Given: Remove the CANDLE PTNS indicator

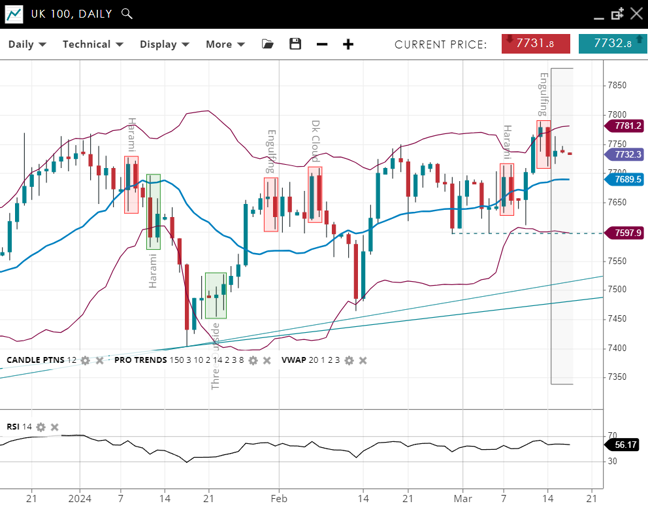Looking at the screenshot, I should point(99,360).
